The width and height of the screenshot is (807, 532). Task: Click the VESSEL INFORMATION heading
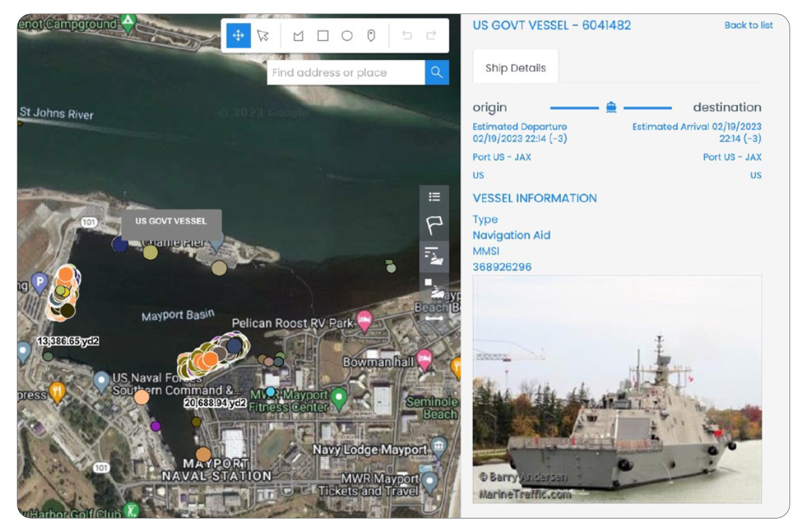coord(535,198)
